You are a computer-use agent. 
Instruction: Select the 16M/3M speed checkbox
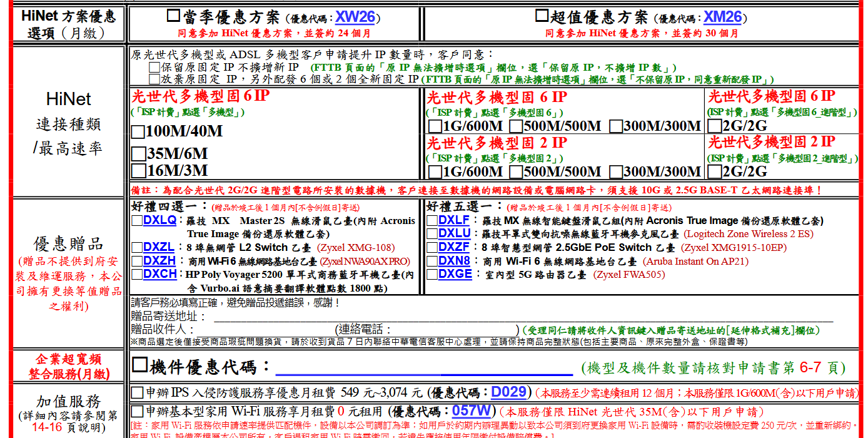pos(138,171)
